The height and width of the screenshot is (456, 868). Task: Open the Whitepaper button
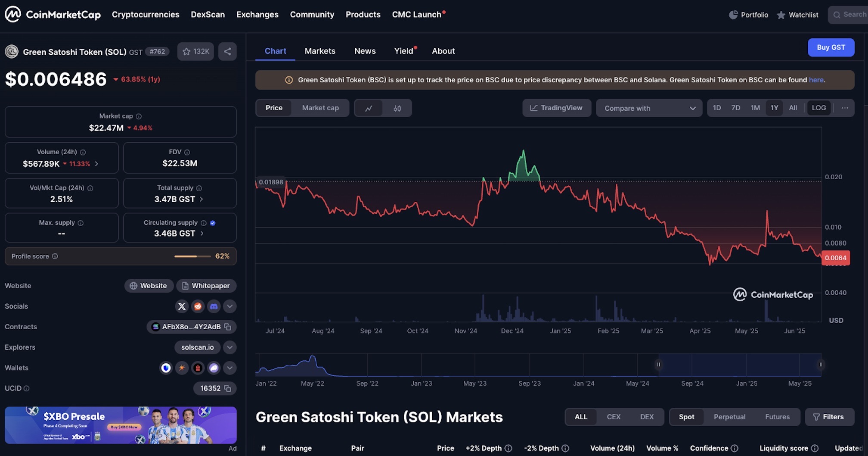(206, 286)
